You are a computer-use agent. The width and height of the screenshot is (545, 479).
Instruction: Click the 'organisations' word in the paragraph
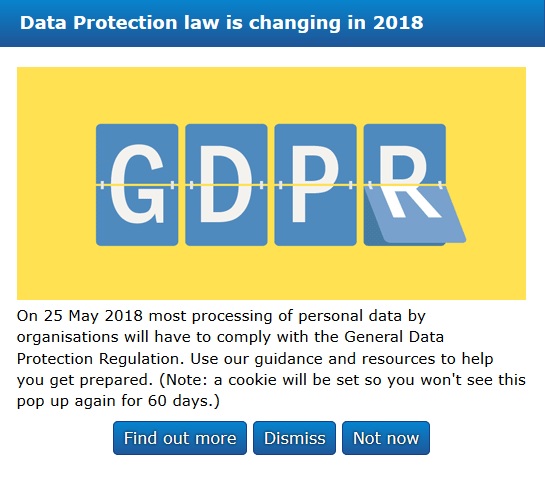tap(68, 337)
